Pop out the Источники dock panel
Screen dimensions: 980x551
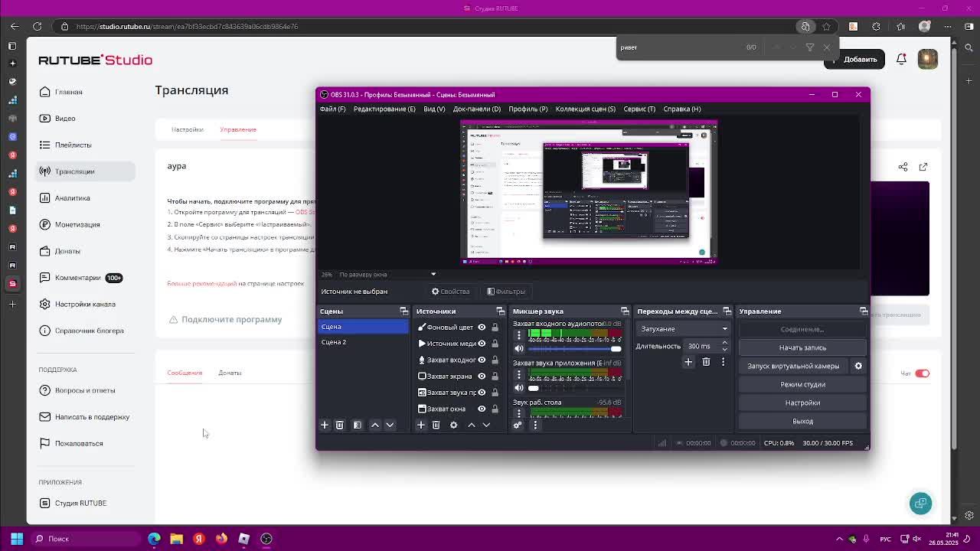(501, 311)
